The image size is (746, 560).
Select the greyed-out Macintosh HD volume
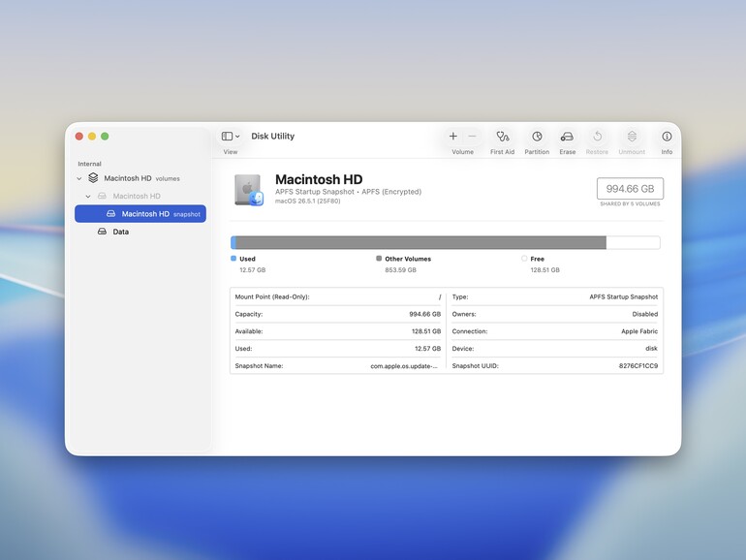140,196
